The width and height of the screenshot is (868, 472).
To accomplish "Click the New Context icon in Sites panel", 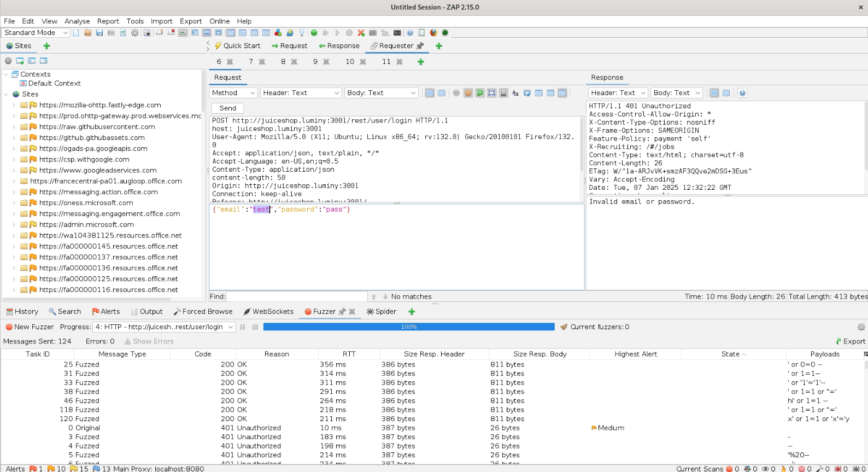I will click(x=20, y=61).
